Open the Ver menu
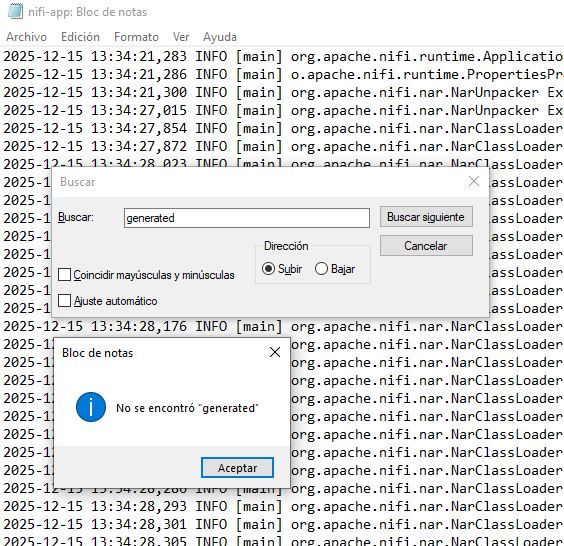The height and width of the screenshot is (546, 564). (181, 37)
